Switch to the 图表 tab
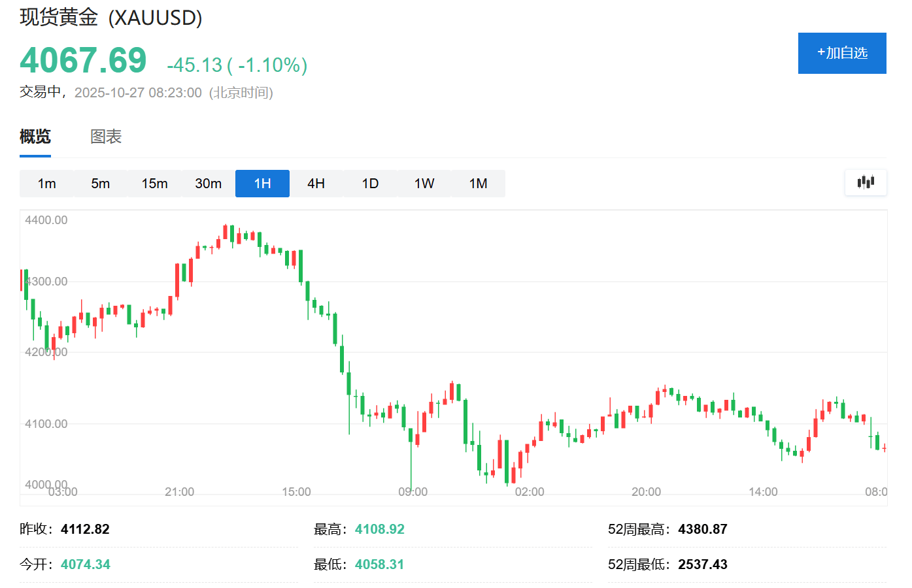The height and width of the screenshot is (588, 912). pyautogui.click(x=106, y=137)
